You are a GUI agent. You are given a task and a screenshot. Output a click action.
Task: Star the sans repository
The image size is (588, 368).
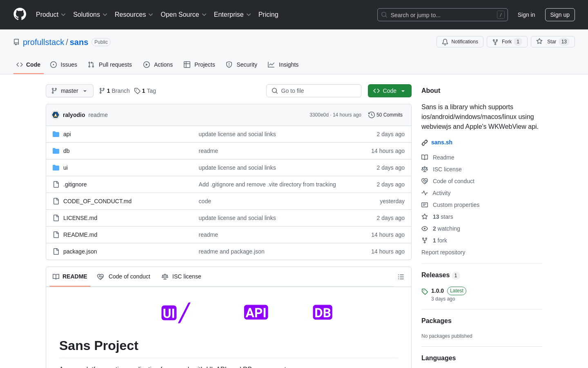click(x=552, y=42)
